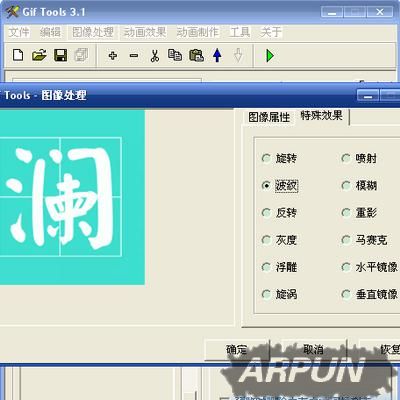The image size is (400, 400).
Task: Open the 工具 menu
Action: click(x=240, y=32)
